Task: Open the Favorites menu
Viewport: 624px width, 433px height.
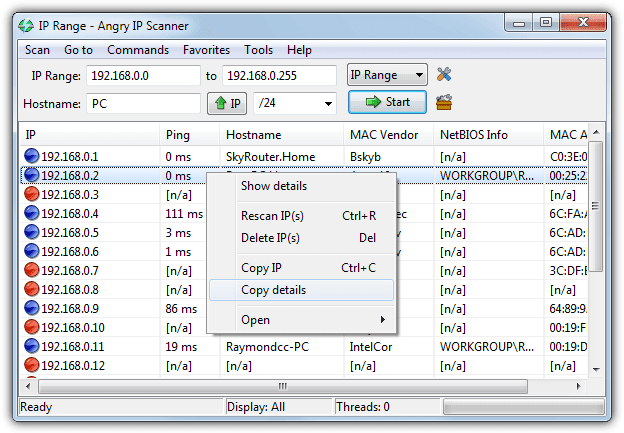Action: click(x=207, y=50)
